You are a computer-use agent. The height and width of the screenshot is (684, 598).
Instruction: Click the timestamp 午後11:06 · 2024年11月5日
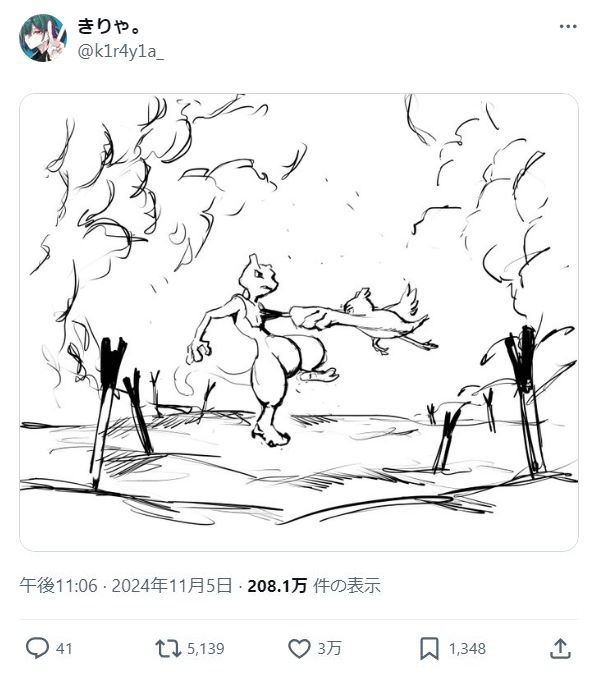[x=126, y=585]
